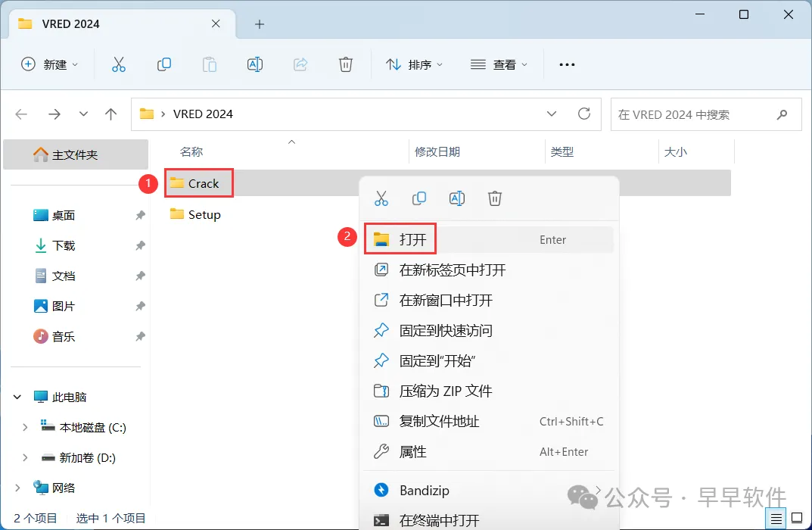Go up one folder level
Viewport: 812px width, 530px height.
coord(110,114)
